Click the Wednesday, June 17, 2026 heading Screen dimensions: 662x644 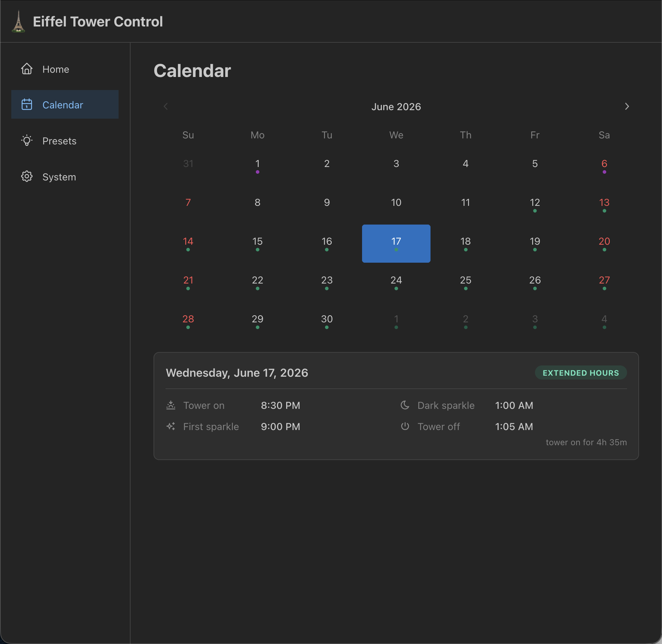coord(237,373)
